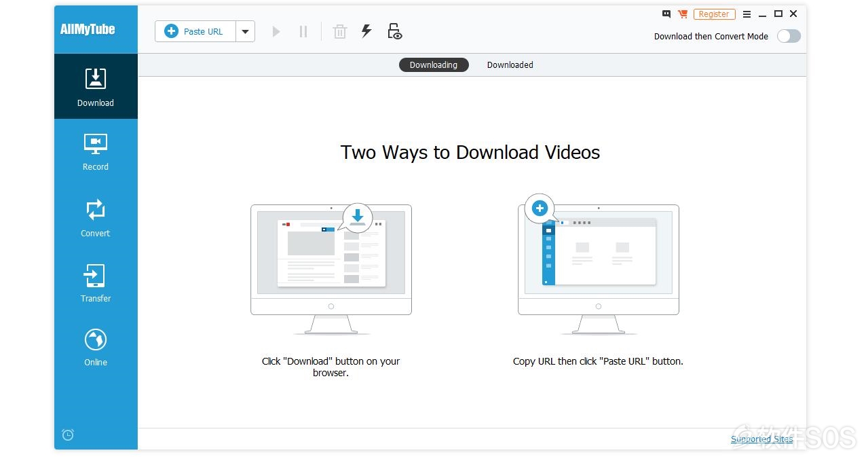
Task: Open the Transfer section in sidebar
Action: [96, 283]
